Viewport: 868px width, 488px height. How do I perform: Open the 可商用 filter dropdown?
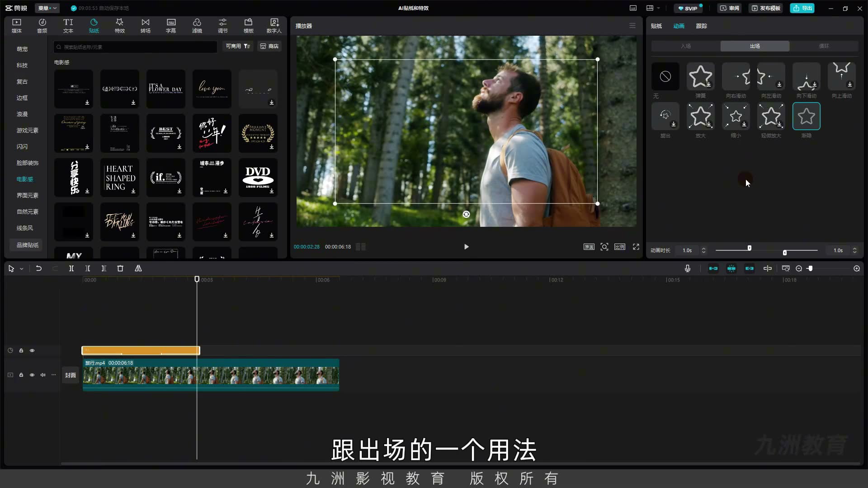[x=238, y=46]
